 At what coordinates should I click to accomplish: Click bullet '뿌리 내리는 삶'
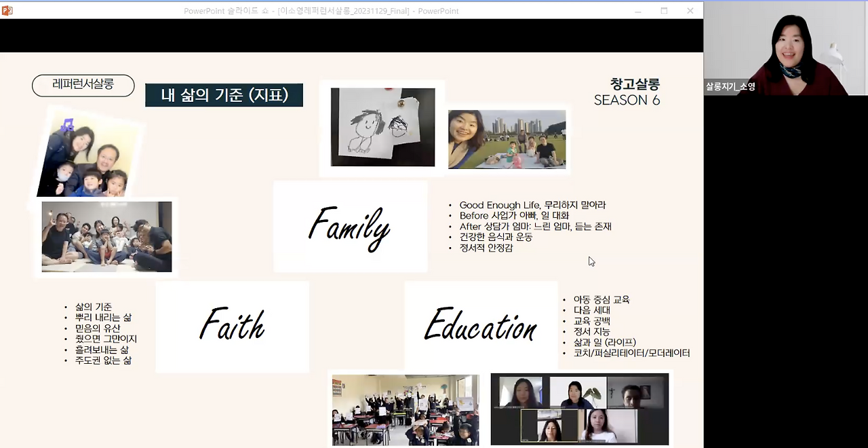click(103, 318)
